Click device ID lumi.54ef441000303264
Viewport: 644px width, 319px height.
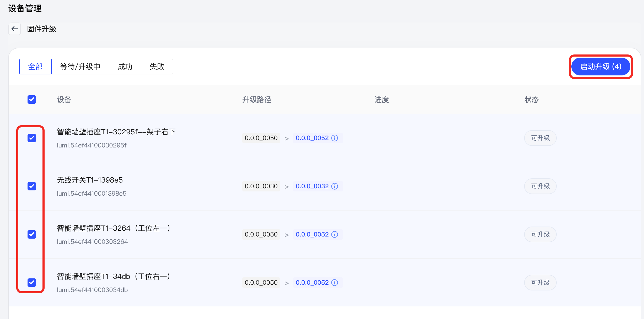(x=93, y=242)
